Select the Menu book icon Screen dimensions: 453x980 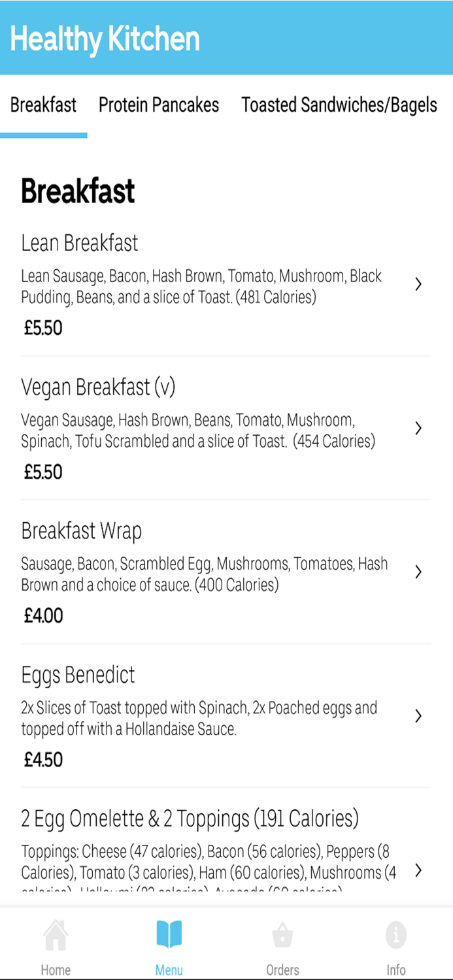pyautogui.click(x=169, y=936)
